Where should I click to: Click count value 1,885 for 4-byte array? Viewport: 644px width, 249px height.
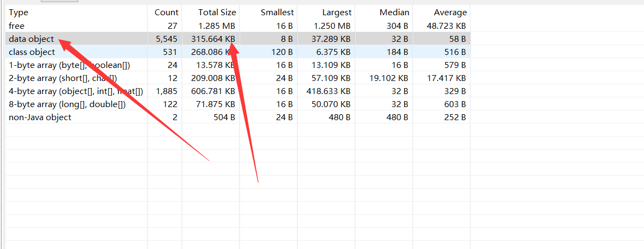tap(168, 91)
